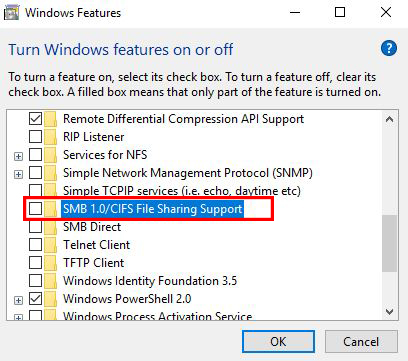This screenshot has width=408, height=361.
Task: Expand the Windows PowerShell 2.0 node
Action: pyautogui.click(x=19, y=300)
